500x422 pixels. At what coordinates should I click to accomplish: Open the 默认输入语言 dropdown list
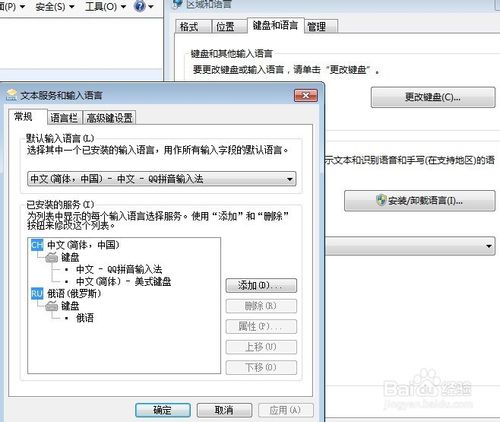[x=161, y=179]
